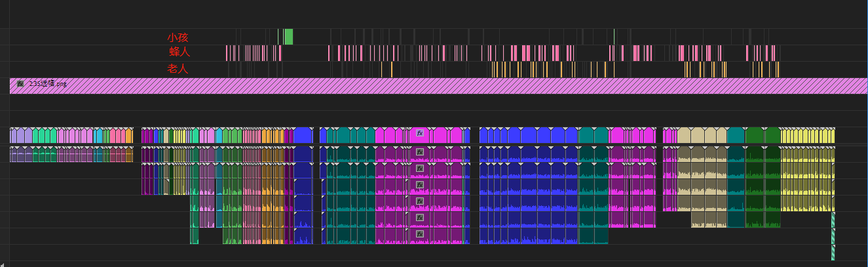Click the scroll-left arrow at the bottom-left corner
This screenshot has width=868, height=267.
pos(4,264)
